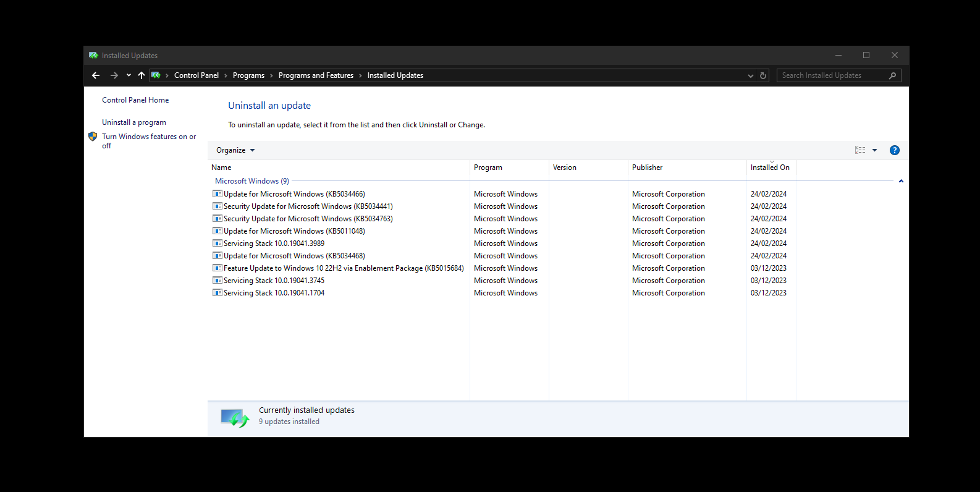Click the Forward navigation arrow
Viewport: 980px width, 492px height.
(x=114, y=75)
